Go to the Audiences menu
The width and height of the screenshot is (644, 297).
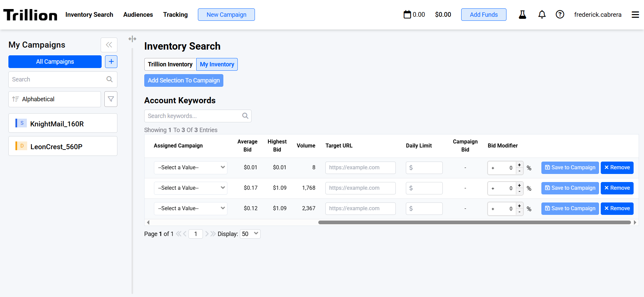tap(138, 15)
